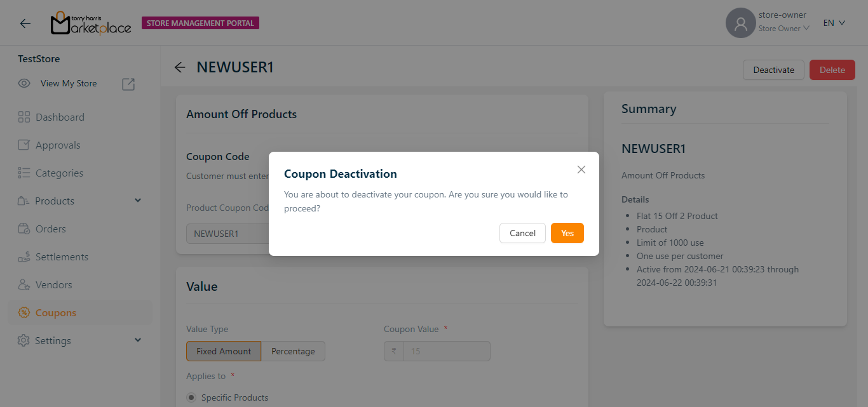The image size is (868, 407).
Task: Click the Orders box icon
Action: [24, 229]
